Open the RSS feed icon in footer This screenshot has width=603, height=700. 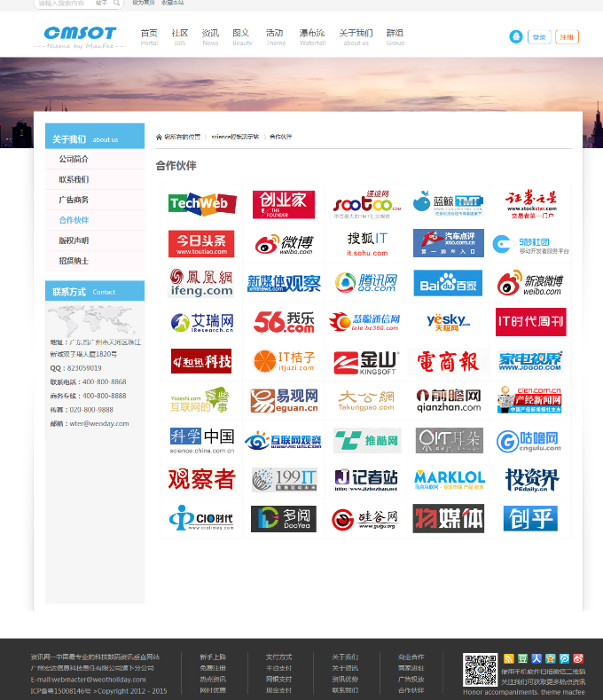(x=509, y=658)
